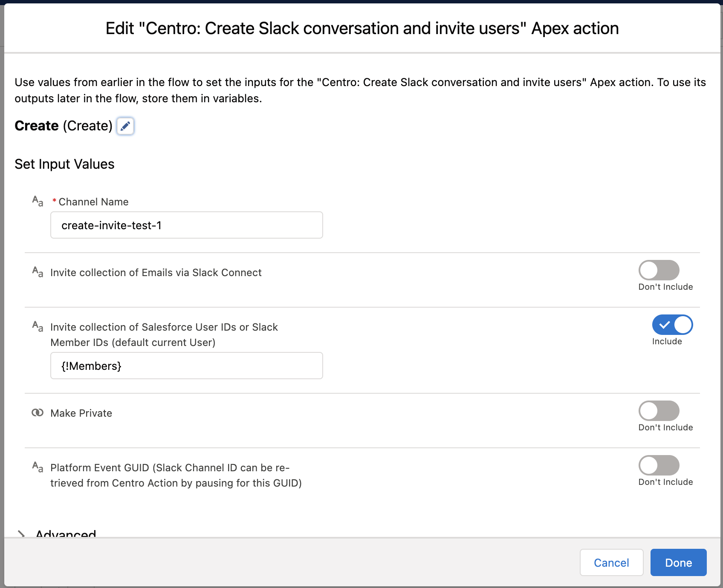Viewport: 723px width, 588px height.
Task: Expand the Advanced section
Action: (x=65, y=533)
